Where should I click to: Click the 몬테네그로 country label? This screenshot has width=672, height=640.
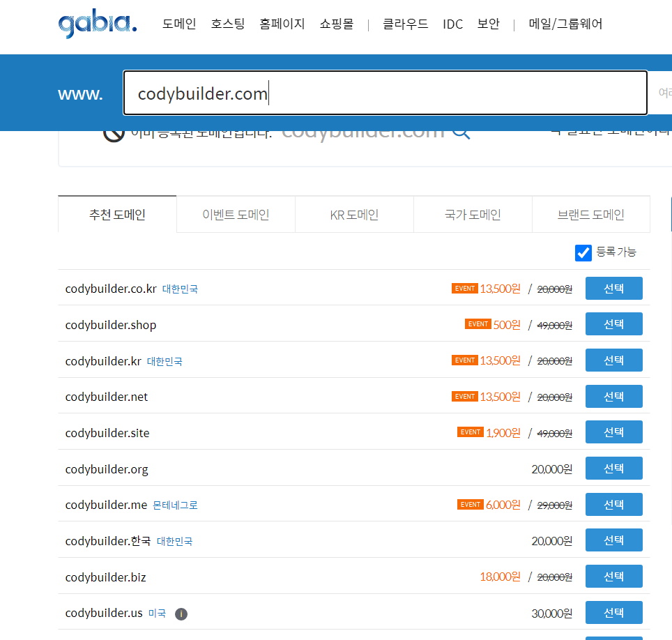click(175, 505)
